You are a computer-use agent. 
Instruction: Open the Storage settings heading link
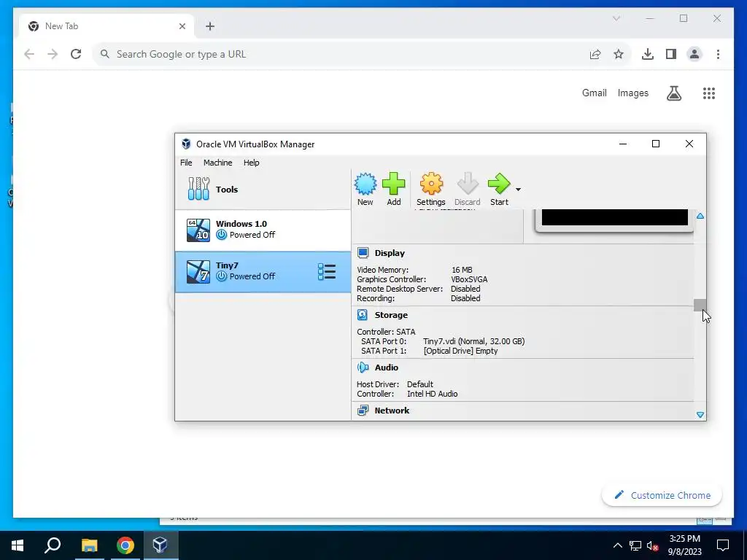coord(391,315)
